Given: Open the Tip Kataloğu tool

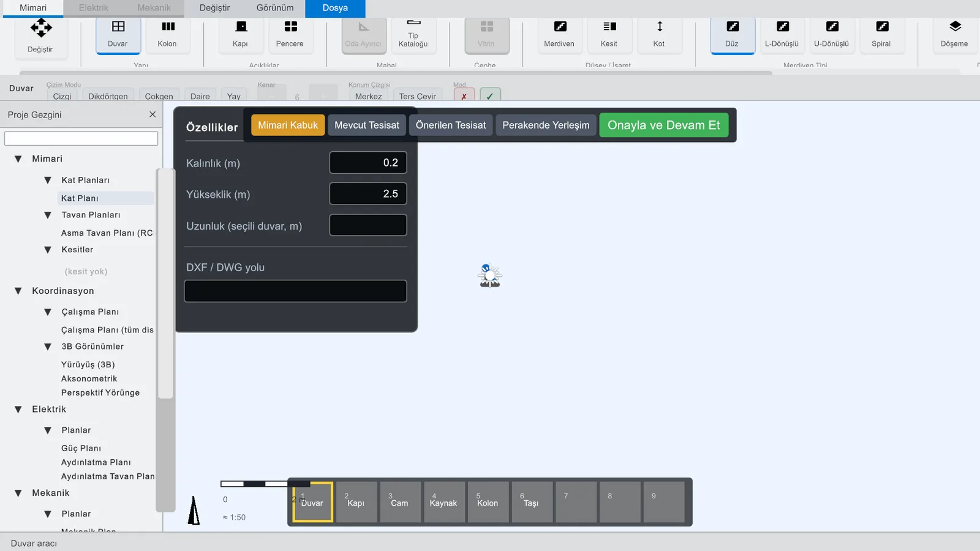Looking at the screenshot, I should pyautogui.click(x=413, y=35).
